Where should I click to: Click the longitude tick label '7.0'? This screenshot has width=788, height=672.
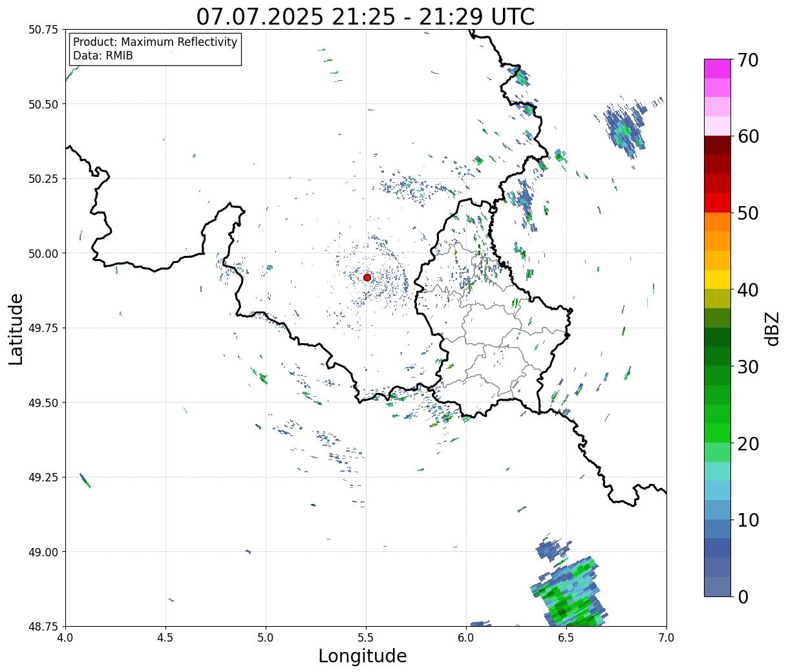[x=666, y=638]
